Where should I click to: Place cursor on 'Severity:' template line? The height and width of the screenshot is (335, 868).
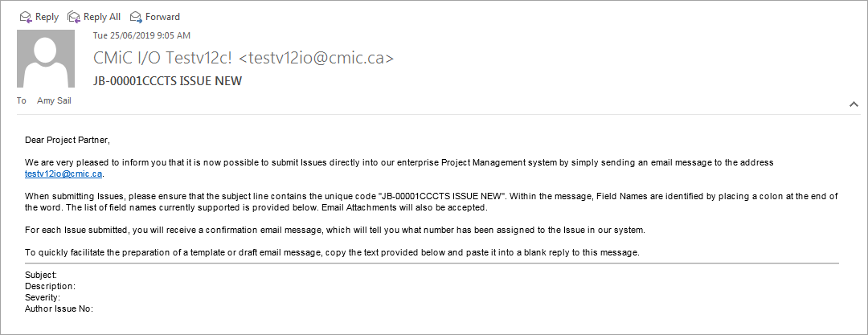tap(43, 297)
